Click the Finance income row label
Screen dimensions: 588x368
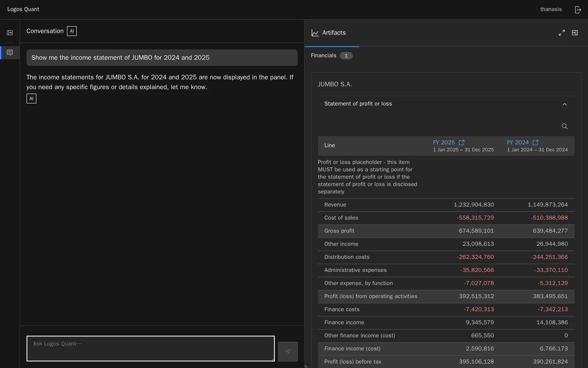[x=344, y=323]
